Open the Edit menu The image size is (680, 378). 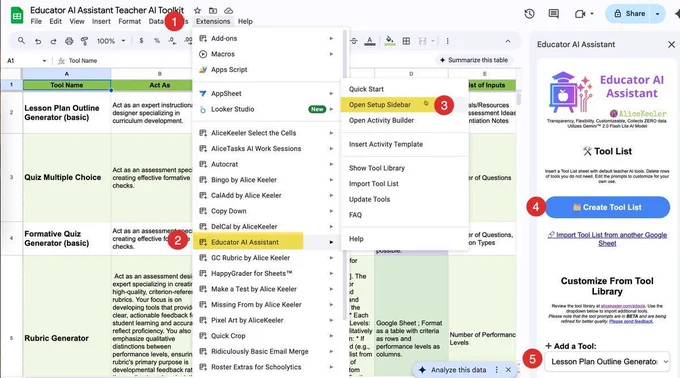[x=55, y=21]
